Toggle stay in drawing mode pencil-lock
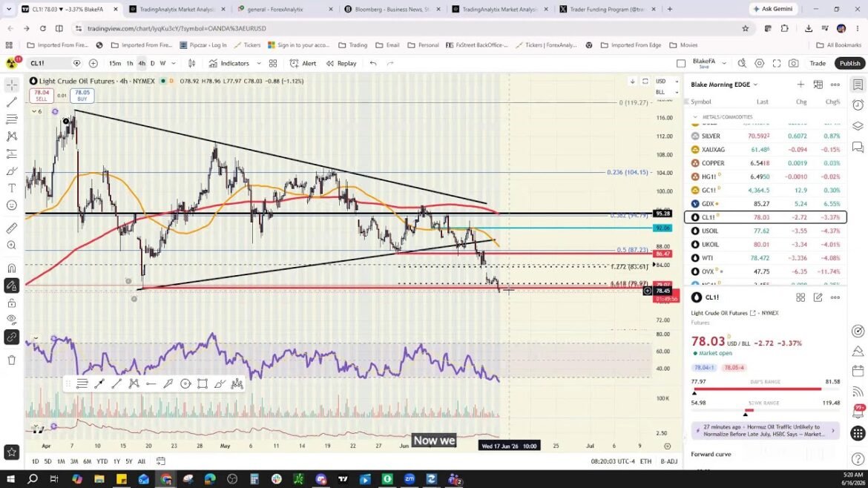The image size is (868, 488). (x=12, y=286)
